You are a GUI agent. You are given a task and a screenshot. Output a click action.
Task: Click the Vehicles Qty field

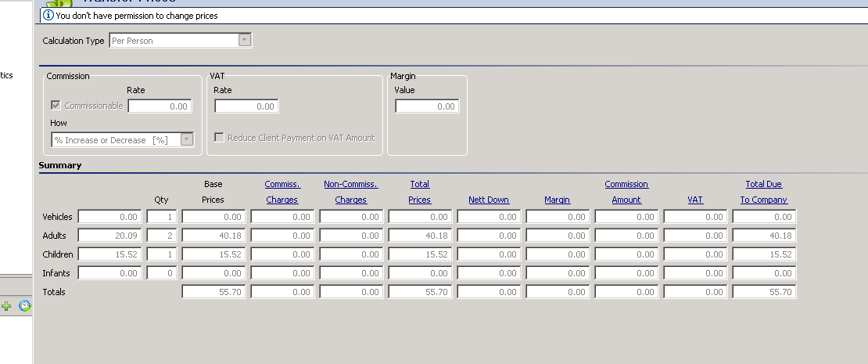[162, 217]
